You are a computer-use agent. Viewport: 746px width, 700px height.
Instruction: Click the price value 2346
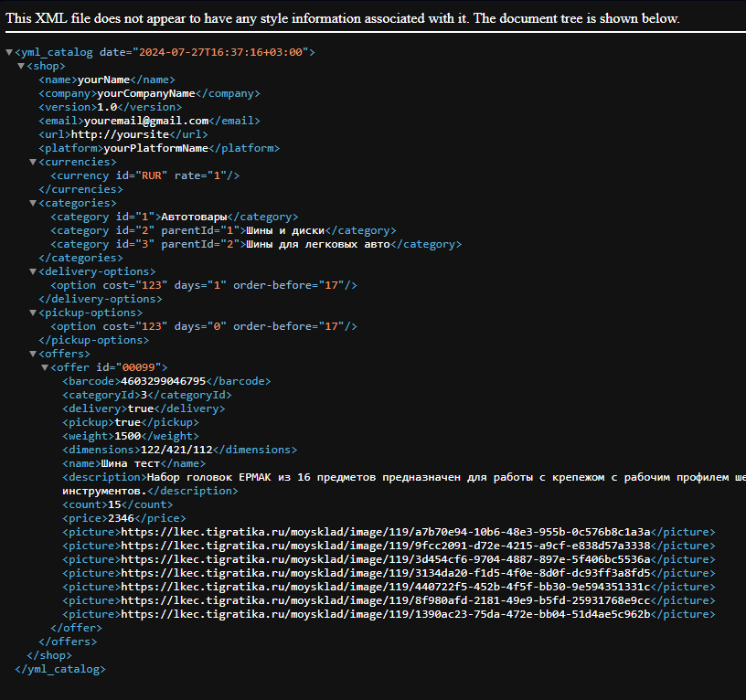pos(121,518)
